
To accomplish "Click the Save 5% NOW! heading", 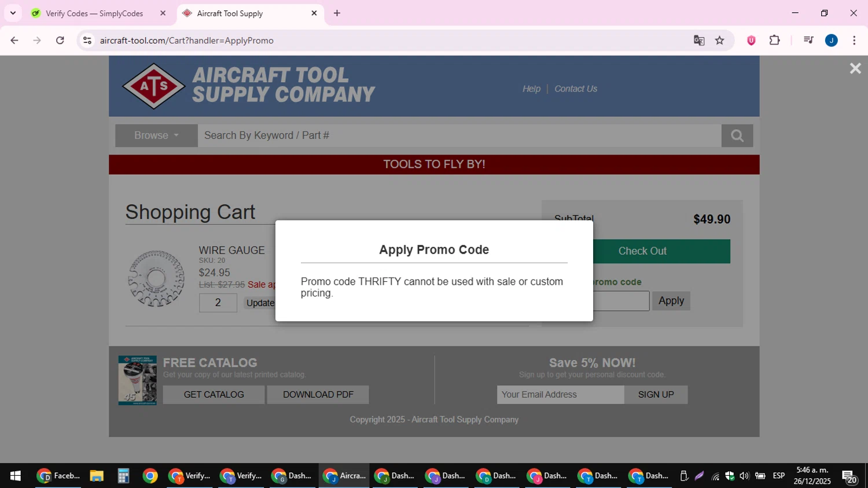I will click(x=592, y=363).
